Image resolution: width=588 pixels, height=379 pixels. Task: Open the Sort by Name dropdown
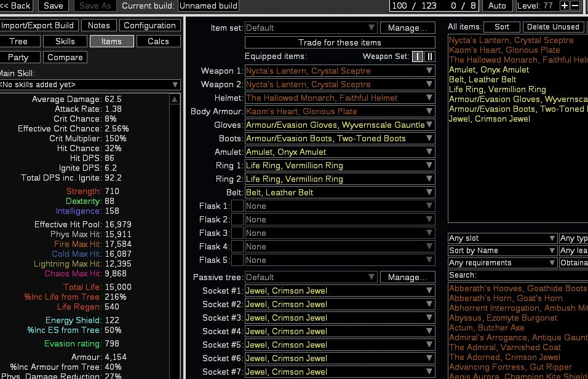point(502,251)
